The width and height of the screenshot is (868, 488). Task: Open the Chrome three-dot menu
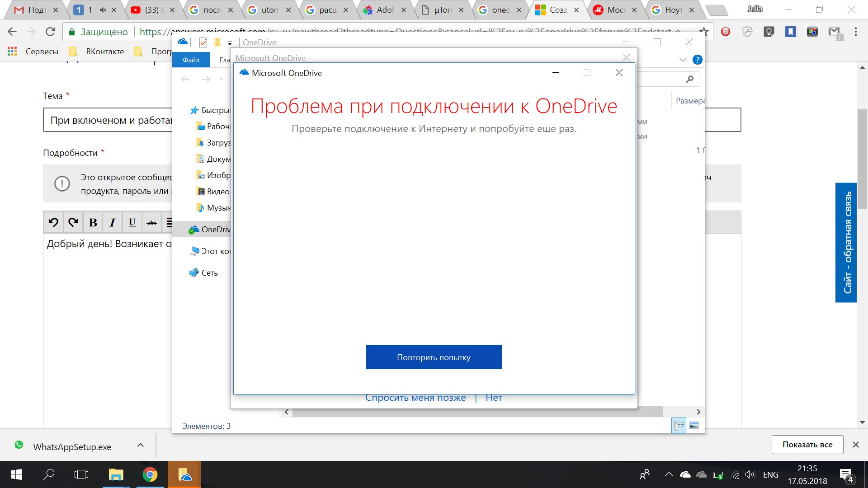(x=856, y=32)
